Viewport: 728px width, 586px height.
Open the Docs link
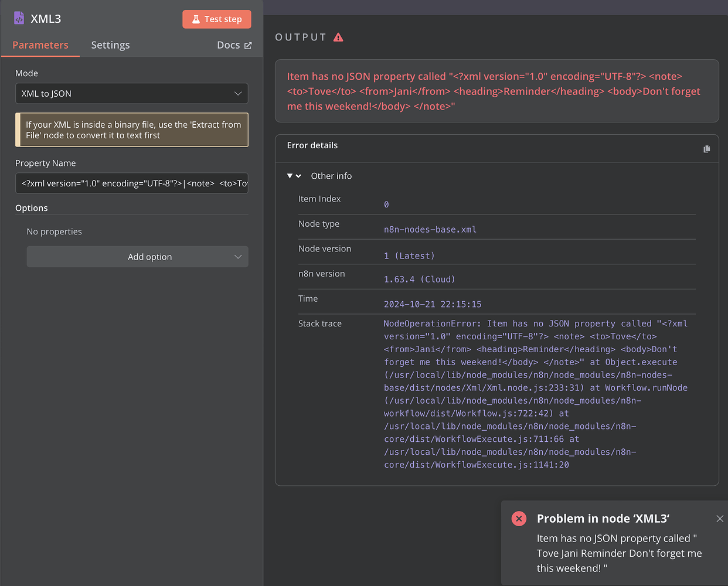pyautogui.click(x=229, y=45)
